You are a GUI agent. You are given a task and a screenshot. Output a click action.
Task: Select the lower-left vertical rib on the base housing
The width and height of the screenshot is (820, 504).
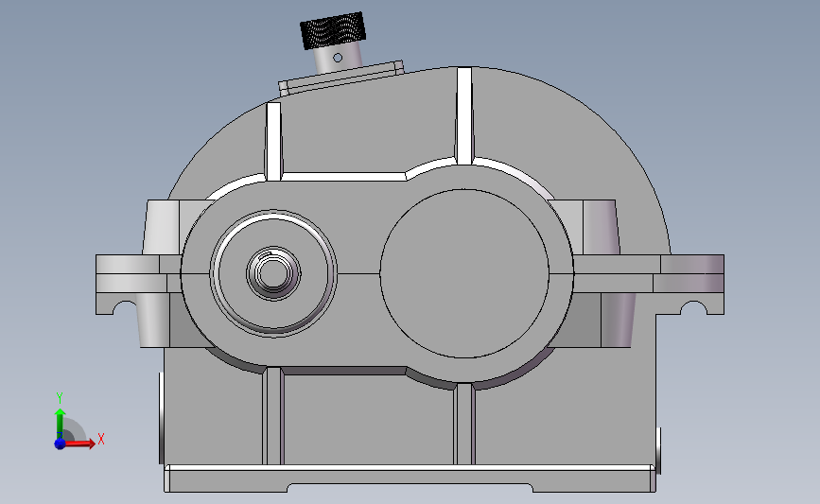coord(273,416)
